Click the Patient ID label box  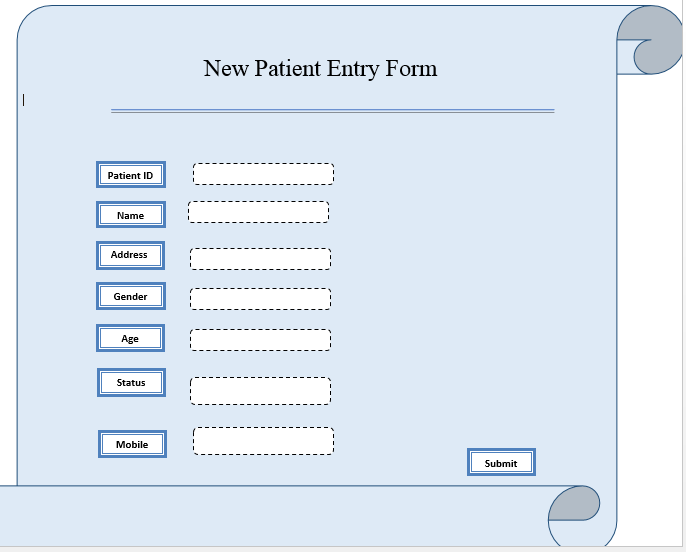pos(131,175)
